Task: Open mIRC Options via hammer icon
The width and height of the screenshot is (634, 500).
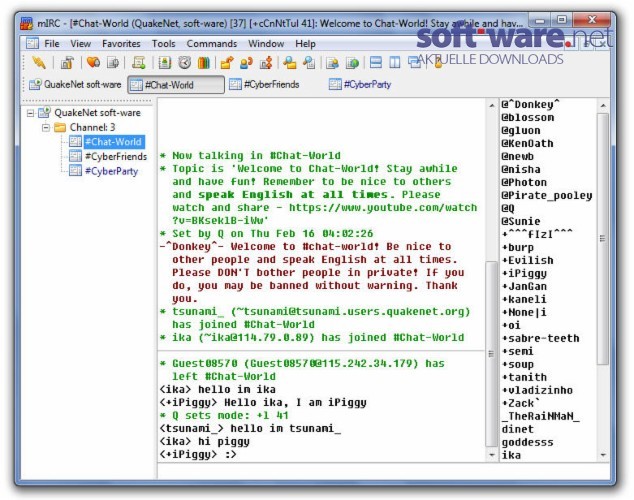Action: pos(67,63)
